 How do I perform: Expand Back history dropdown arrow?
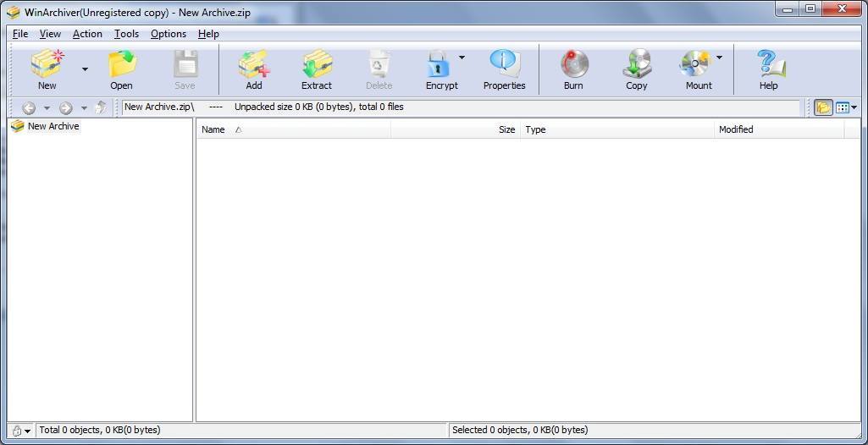pyautogui.click(x=47, y=107)
